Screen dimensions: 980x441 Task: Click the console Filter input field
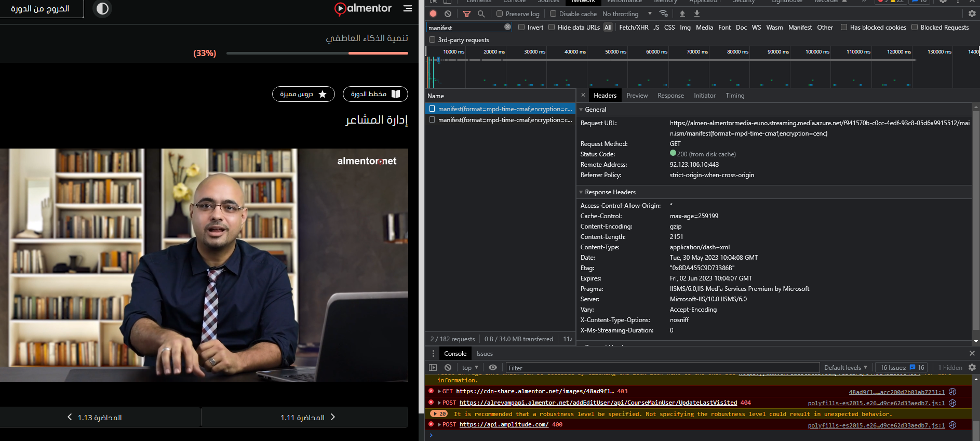pos(663,368)
